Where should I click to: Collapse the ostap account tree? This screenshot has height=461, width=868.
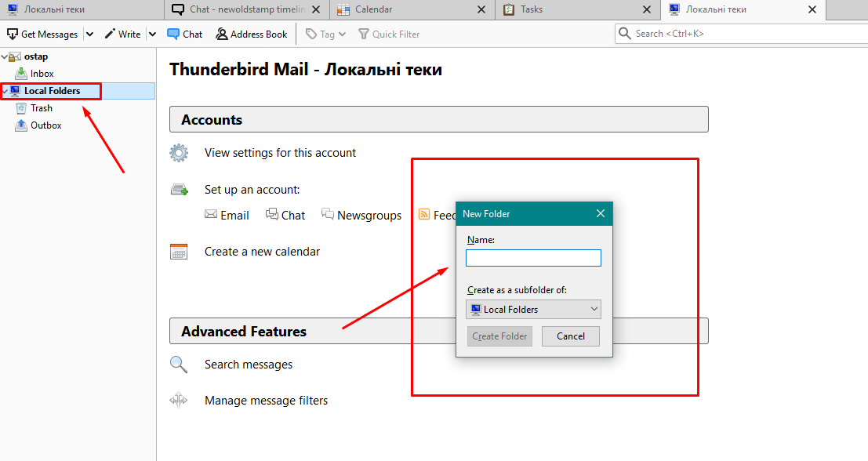click(5, 56)
